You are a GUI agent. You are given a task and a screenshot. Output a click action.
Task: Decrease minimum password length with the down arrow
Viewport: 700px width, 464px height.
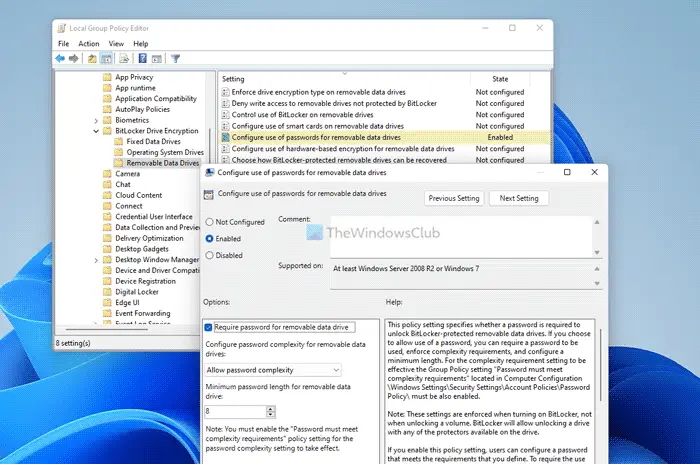coord(271,414)
